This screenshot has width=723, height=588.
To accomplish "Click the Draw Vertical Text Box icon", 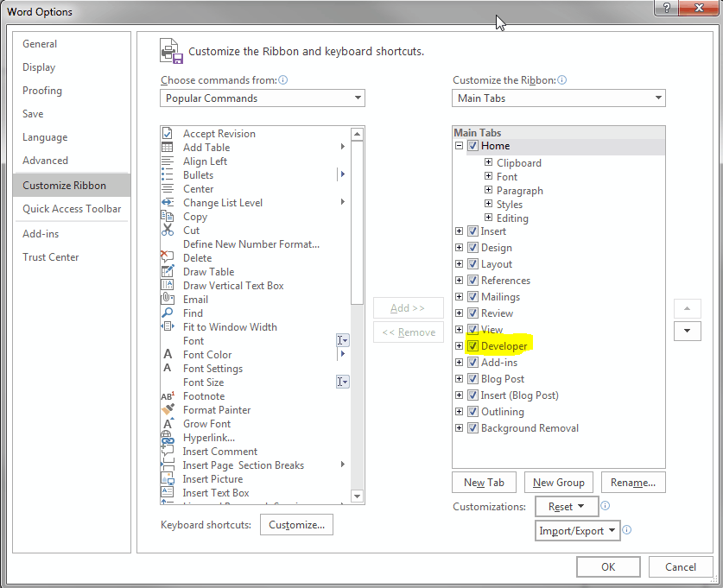I will (x=168, y=285).
